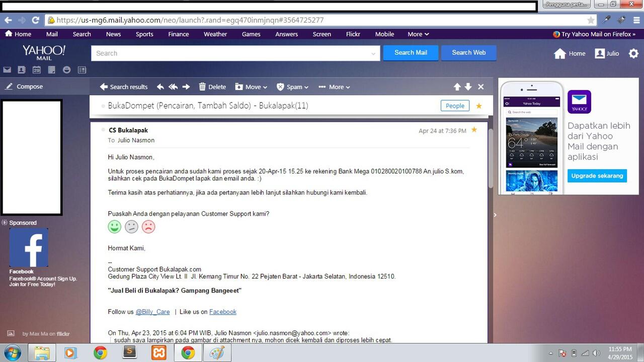Rate support with neutral gray face

(x=131, y=227)
